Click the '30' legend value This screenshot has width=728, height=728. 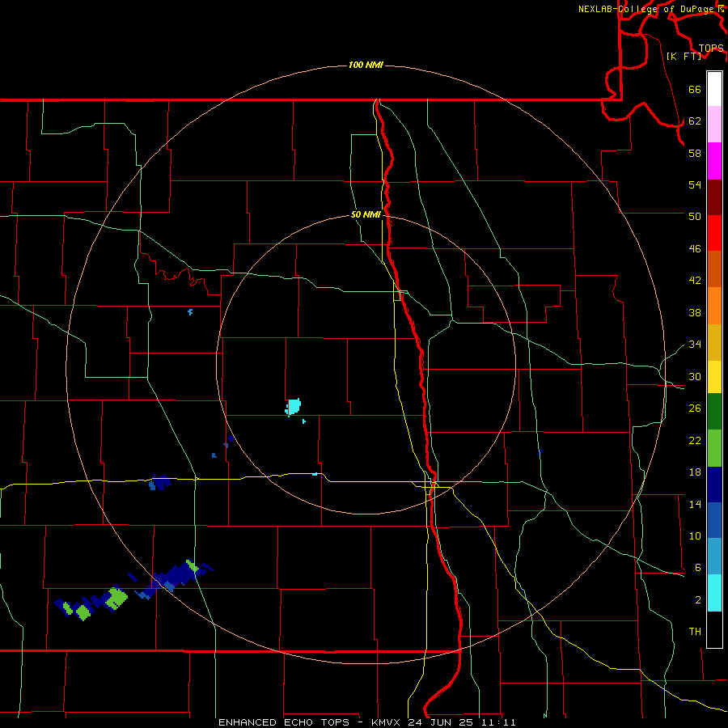tap(695, 376)
